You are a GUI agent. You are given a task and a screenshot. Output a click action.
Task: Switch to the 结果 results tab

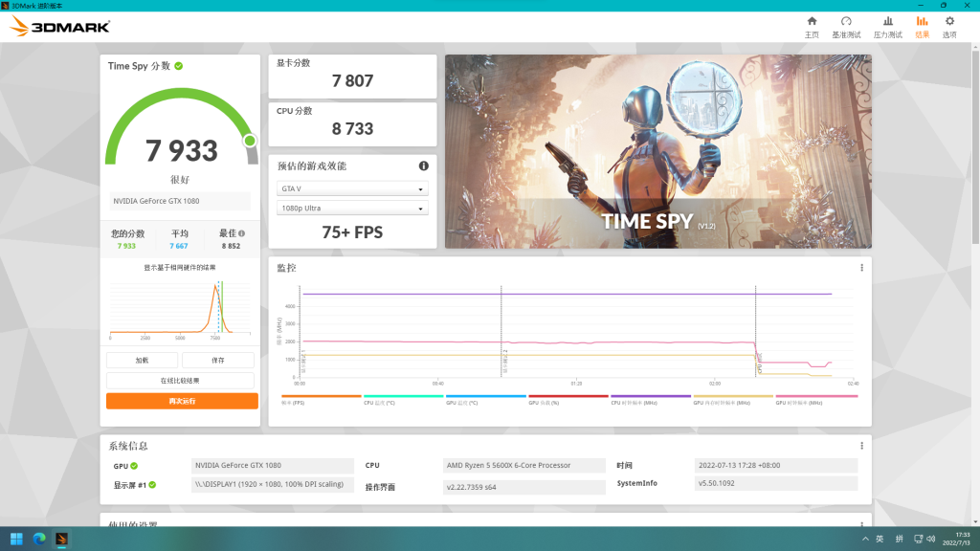[922, 27]
